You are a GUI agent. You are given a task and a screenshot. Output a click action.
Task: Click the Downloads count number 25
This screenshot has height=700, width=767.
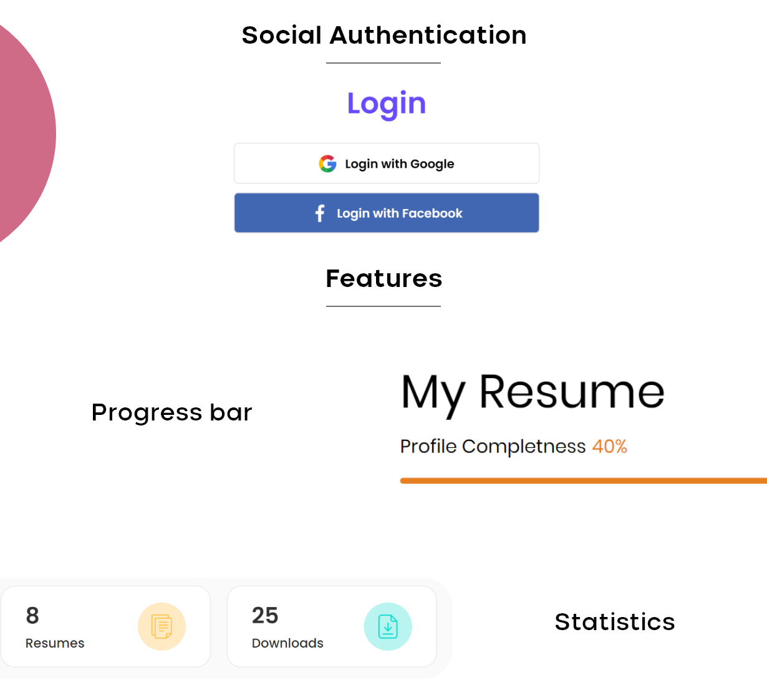265,616
